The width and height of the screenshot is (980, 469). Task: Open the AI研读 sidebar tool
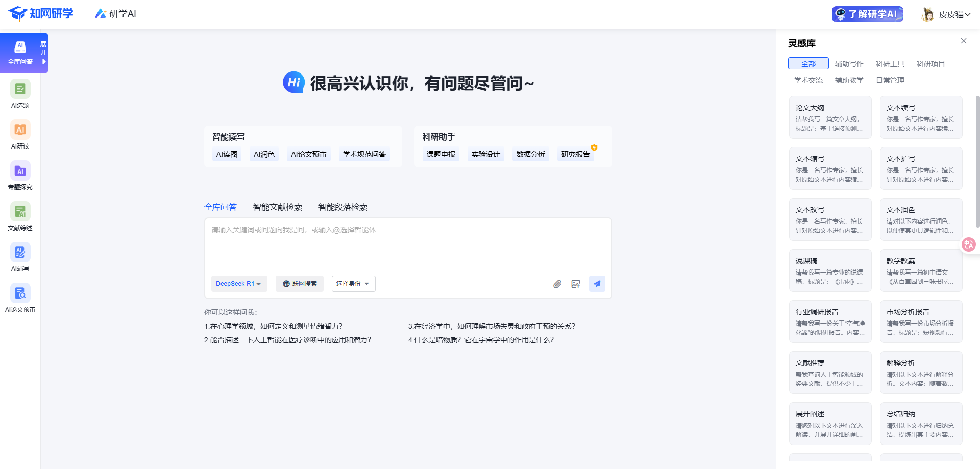pyautogui.click(x=20, y=130)
